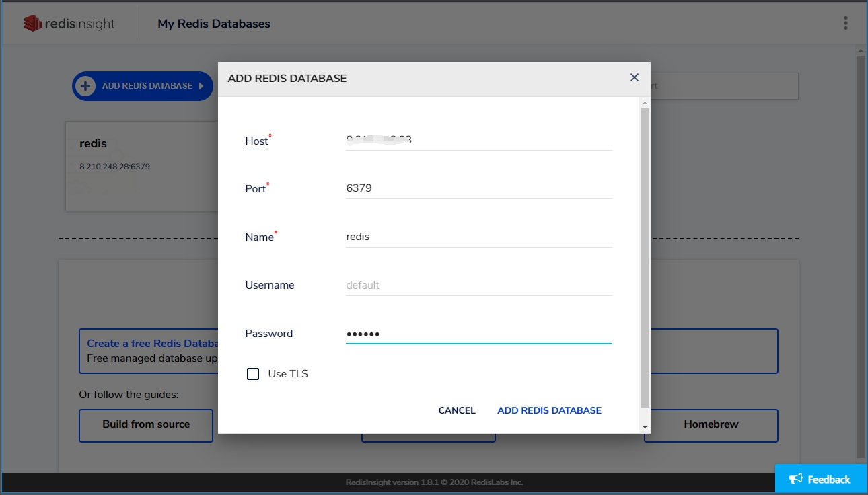Viewport: 868px width, 495px height.
Task: Click dialog scrollbar down arrow
Action: coord(645,427)
